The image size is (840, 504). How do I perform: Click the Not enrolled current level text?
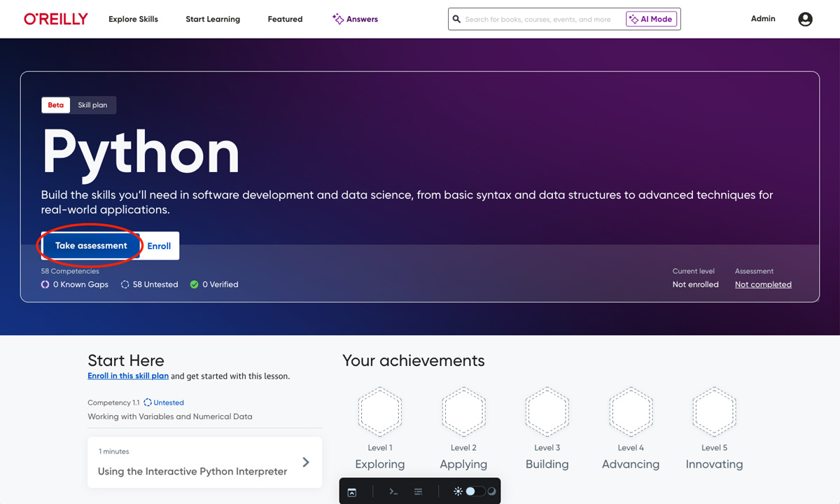point(695,284)
